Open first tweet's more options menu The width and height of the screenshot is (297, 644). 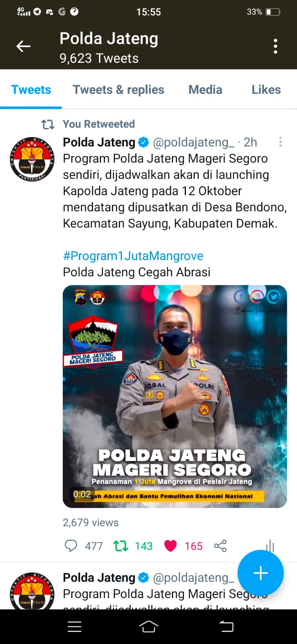(x=280, y=142)
